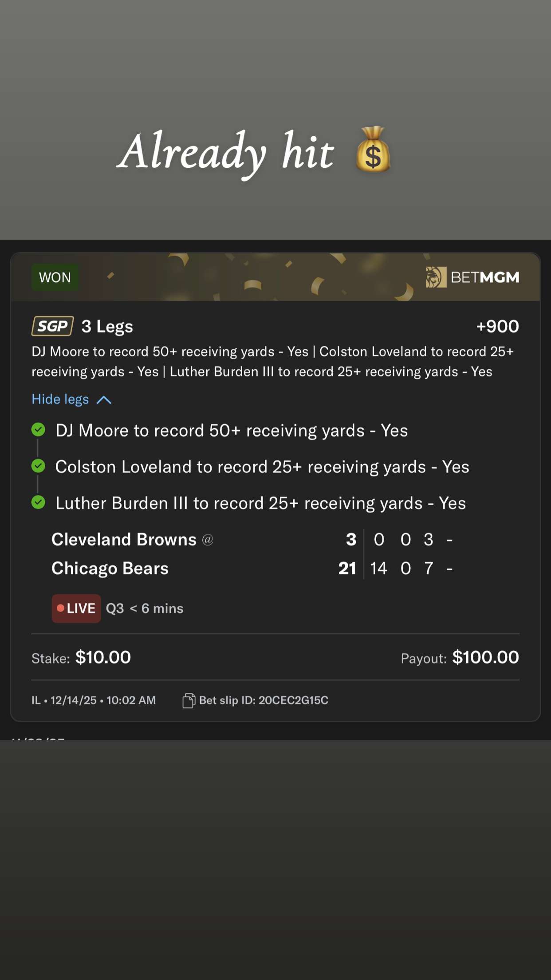
Task: Click the Hide legs link
Action: [60, 399]
